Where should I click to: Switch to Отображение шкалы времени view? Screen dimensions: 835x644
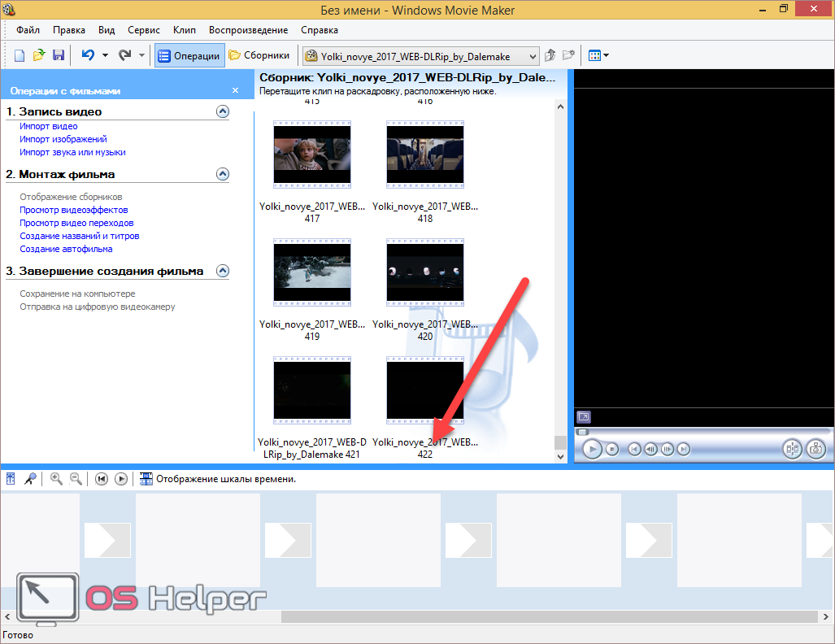click(x=217, y=479)
